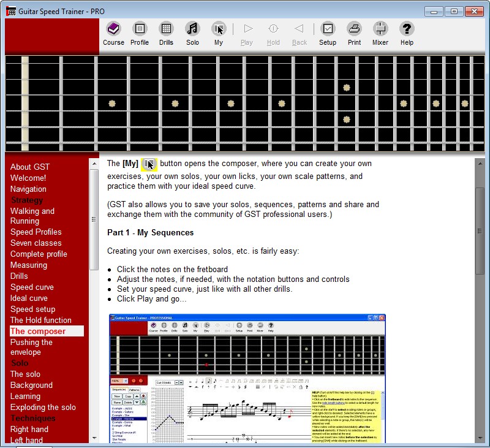Open the Mixer icon
This screenshot has height=448, width=490.
[380, 29]
